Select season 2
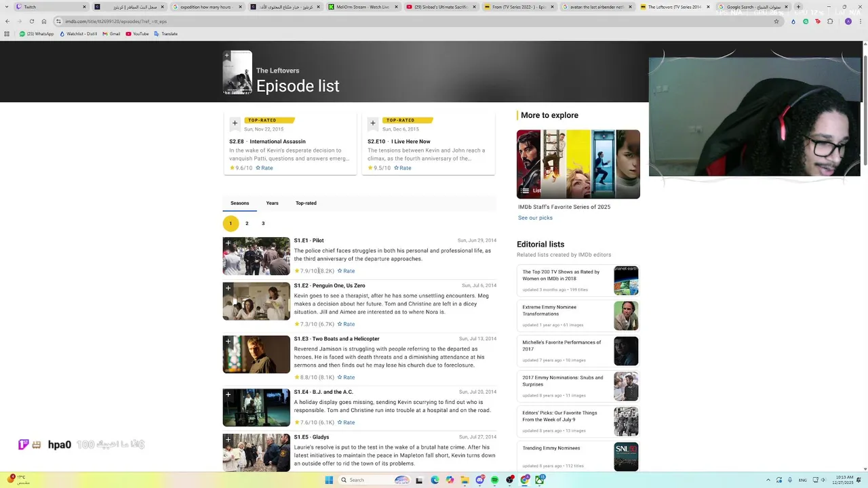This screenshot has height=488, width=868. point(247,224)
